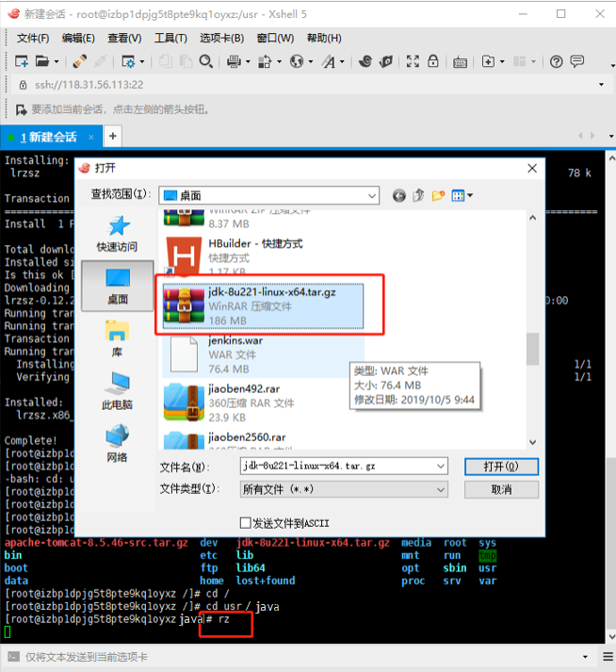Click the Paste toolbar icon
616x672 pixels.
186,61
